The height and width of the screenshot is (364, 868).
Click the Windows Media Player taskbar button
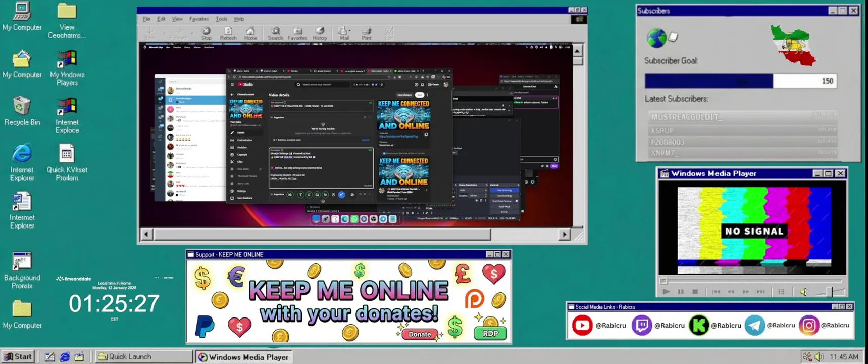tap(244, 357)
